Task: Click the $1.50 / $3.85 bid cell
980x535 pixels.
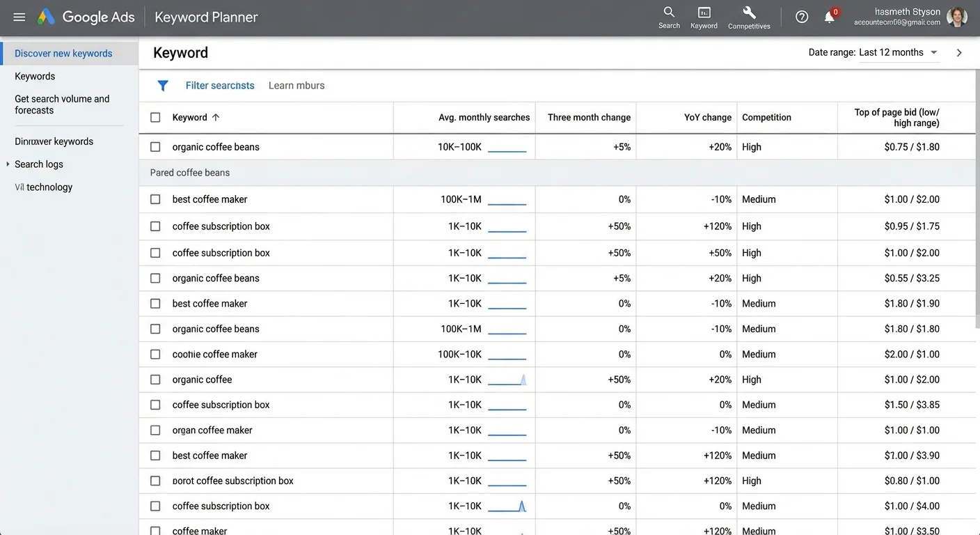Action: [x=912, y=405]
